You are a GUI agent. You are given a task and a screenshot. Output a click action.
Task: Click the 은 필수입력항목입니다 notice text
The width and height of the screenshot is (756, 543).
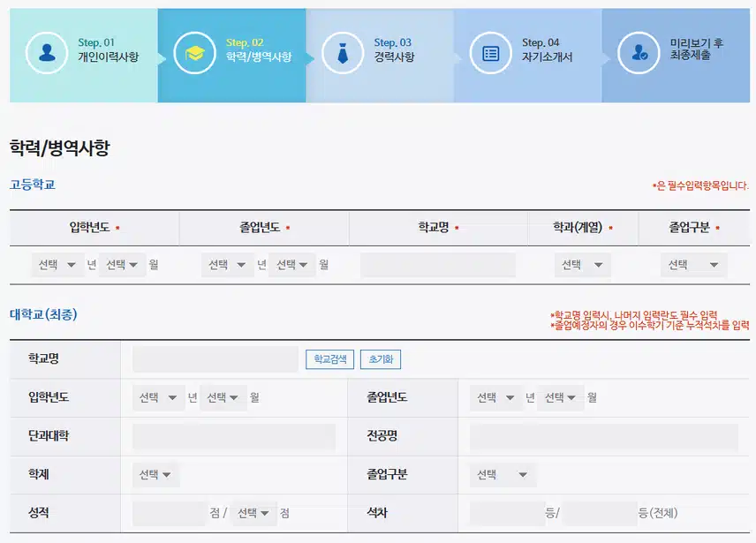click(x=700, y=186)
